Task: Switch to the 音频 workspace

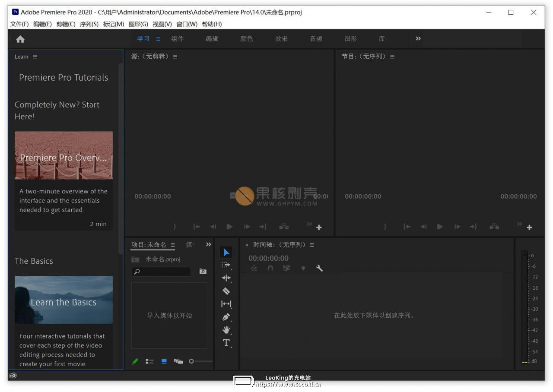Action: (316, 39)
